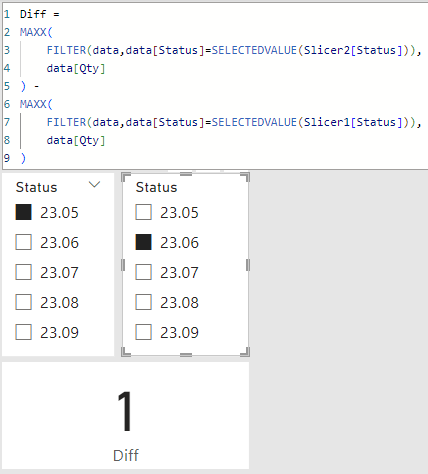428x474 pixels.
Task: Click FILTER on formula line 7
Action: click(66, 122)
